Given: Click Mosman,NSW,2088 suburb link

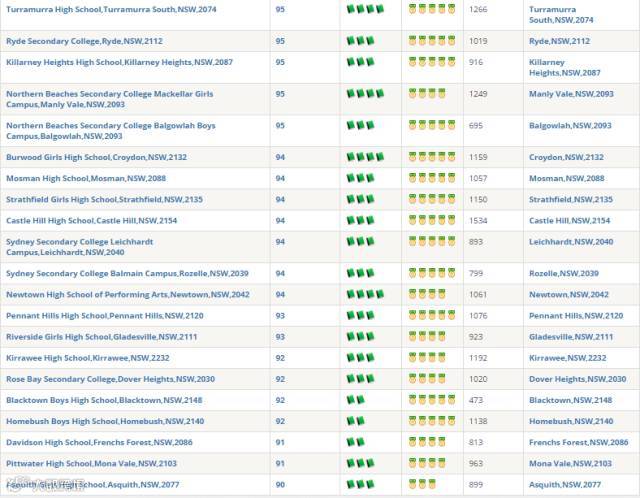Looking at the screenshot, I should [567, 179].
